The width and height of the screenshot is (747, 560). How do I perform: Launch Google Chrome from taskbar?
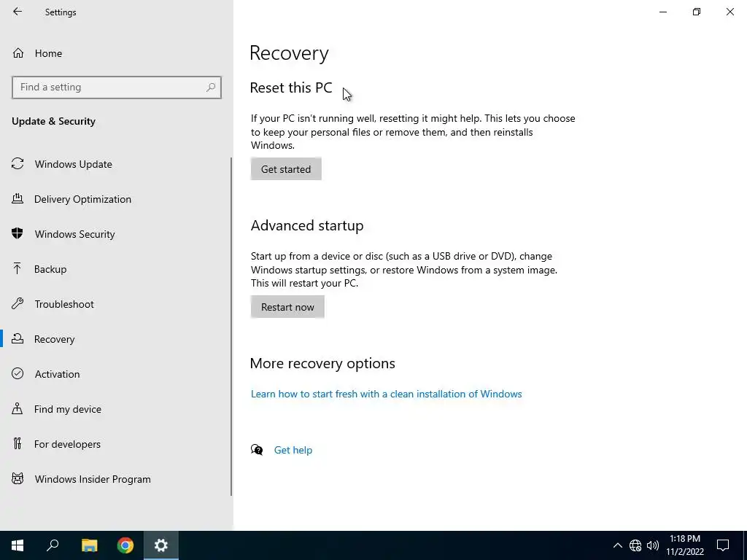tap(125, 545)
